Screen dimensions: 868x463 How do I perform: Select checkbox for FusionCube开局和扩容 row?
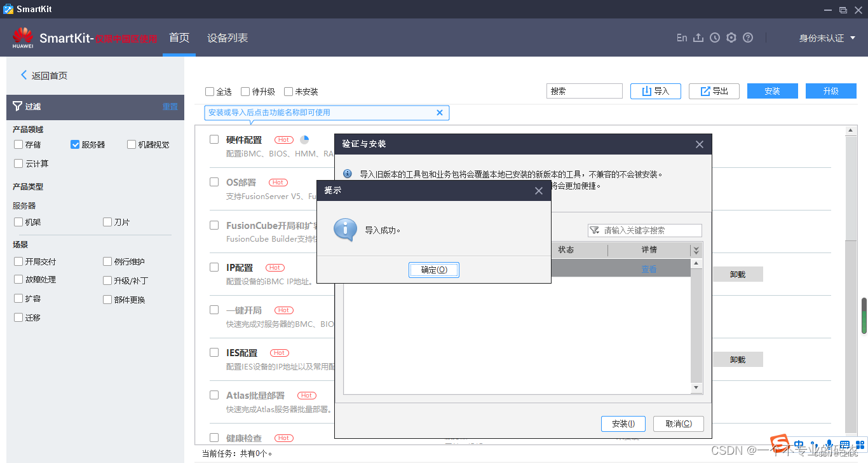214,225
